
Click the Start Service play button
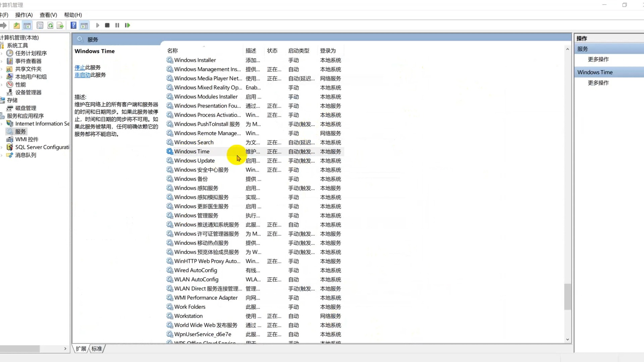pyautogui.click(x=98, y=25)
